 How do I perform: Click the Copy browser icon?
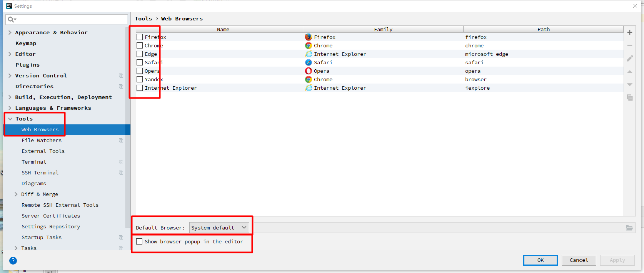tap(630, 97)
